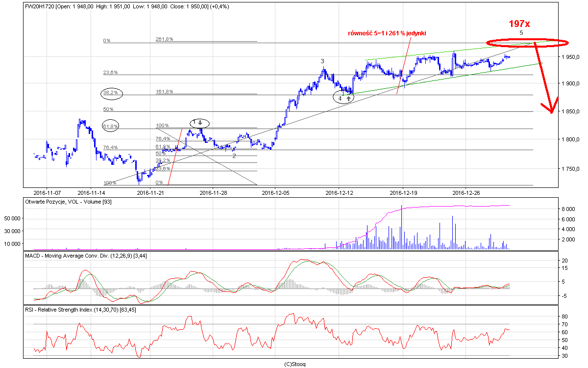Select the wave 3 label
The image size is (588, 368).
tap(322, 61)
